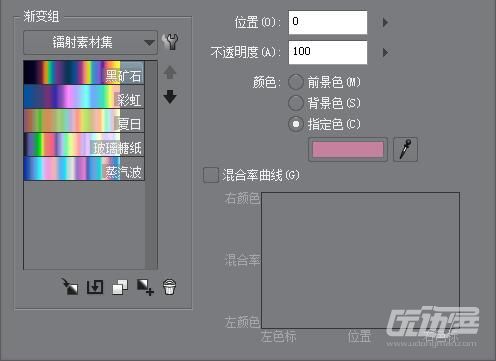Select the 前景色 radio button
Viewport: 496px width, 361px height.
pyautogui.click(x=296, y=82)
